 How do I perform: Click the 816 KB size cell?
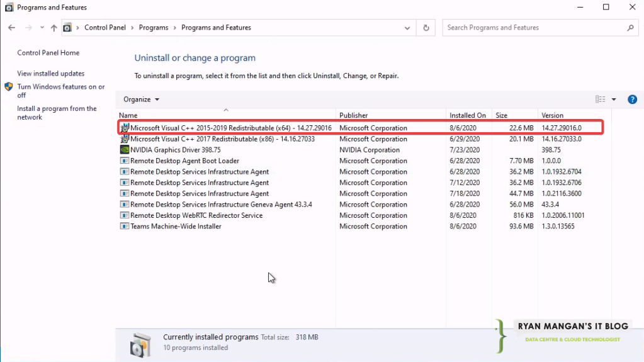523,215
